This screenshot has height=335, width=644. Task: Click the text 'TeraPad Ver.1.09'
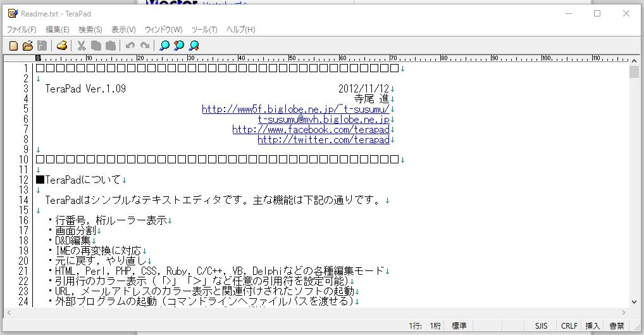click(85, 89)
